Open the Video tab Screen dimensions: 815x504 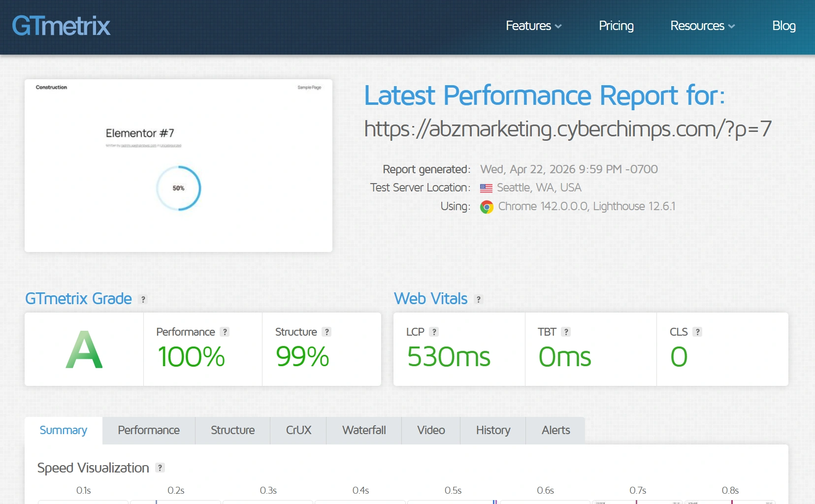[x=431, y=431]
